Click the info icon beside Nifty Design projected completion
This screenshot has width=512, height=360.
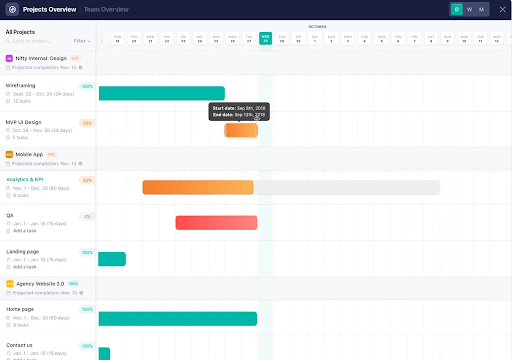(80, 67)
